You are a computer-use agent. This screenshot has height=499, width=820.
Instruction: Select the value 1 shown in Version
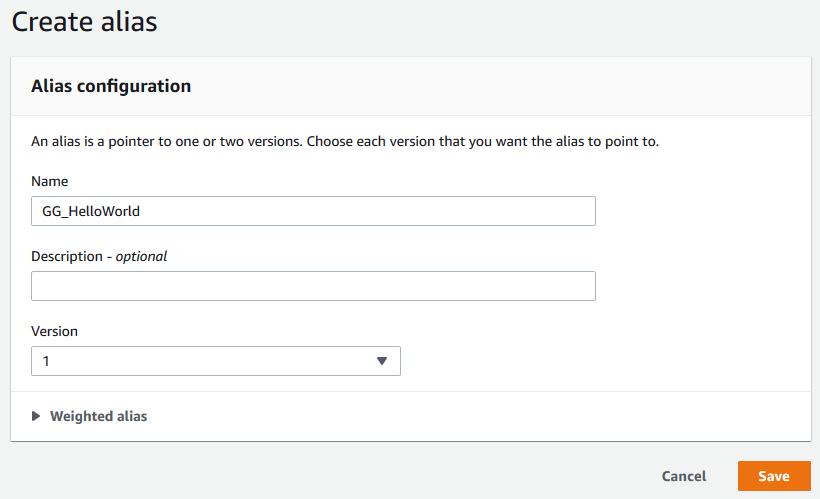[47, 361]
